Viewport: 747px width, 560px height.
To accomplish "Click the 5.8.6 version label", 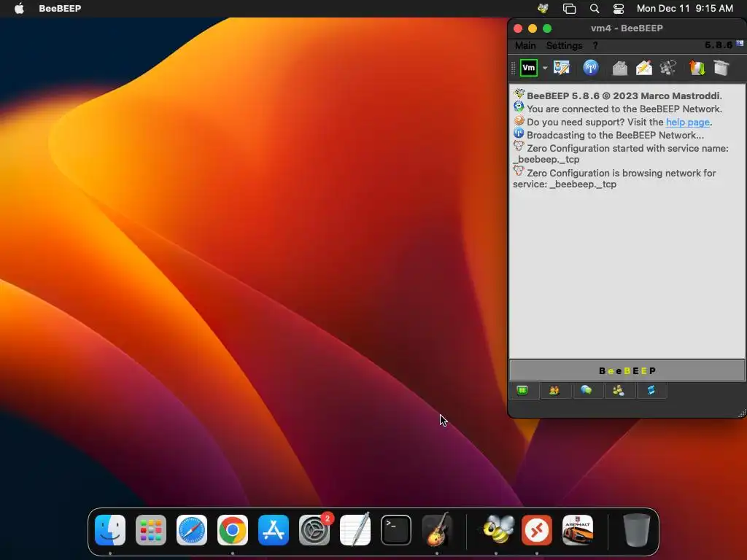I will tap(719, 45).
